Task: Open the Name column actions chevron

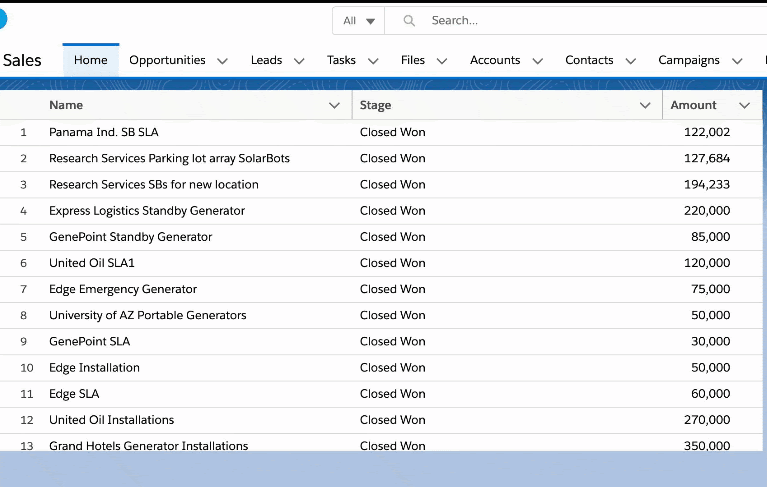Action: [334, 105]
